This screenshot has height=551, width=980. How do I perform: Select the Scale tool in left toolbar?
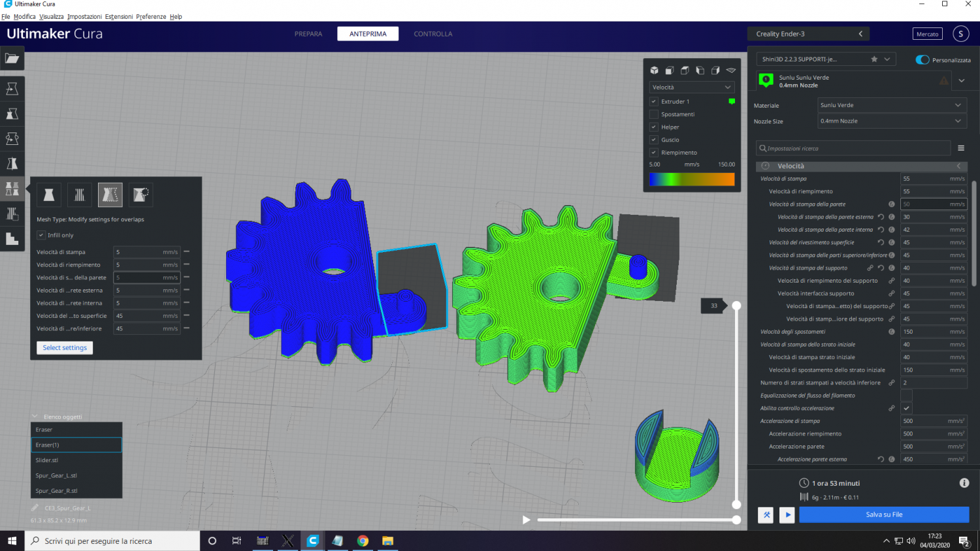pos(12,114)
